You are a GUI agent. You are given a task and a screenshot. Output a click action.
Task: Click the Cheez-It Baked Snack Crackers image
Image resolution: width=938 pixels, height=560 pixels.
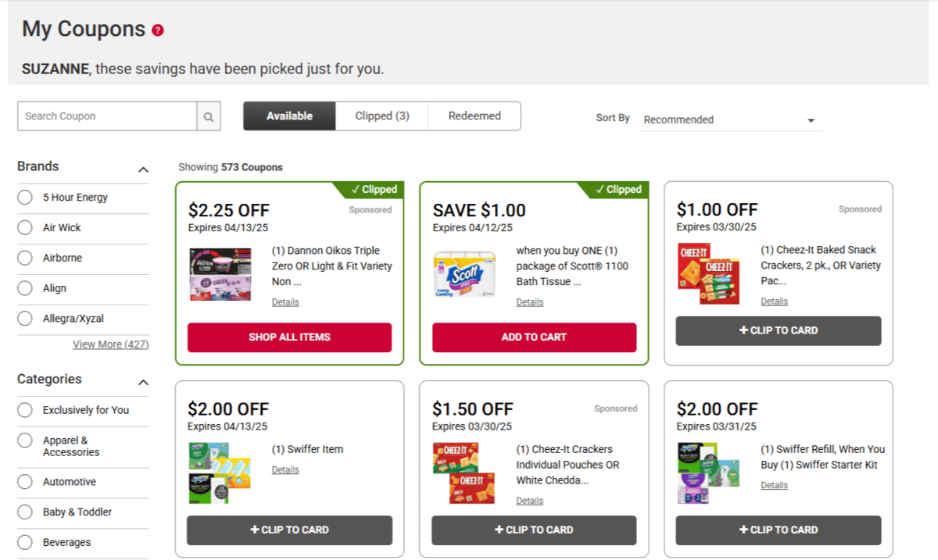708,273
